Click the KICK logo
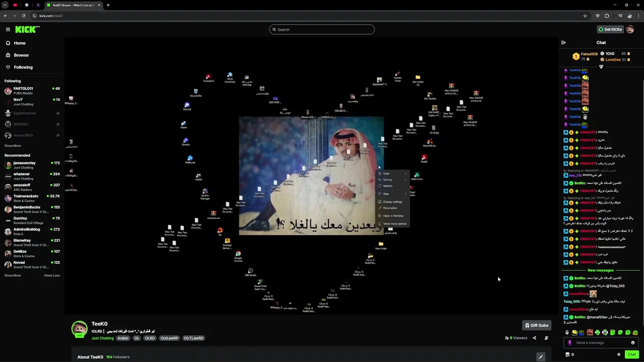The width and height of the screenshot is (644, 362). [x=27, y=30]
